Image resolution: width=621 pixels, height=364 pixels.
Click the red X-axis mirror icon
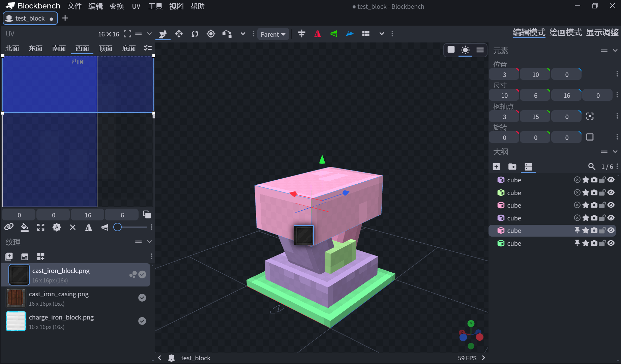click(317, 34)
